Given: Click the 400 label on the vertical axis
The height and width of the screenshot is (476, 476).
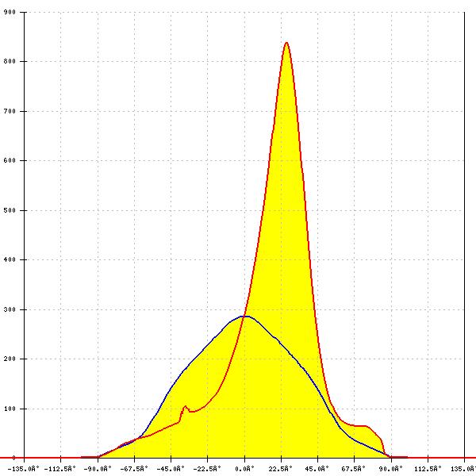Looking at the screenshot, I should coord(10,260).
